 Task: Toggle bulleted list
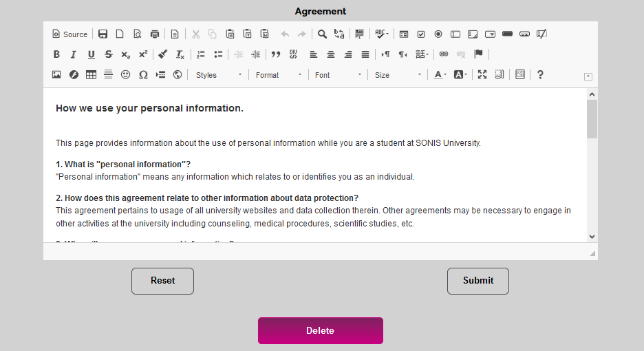[x=218, y=54]
